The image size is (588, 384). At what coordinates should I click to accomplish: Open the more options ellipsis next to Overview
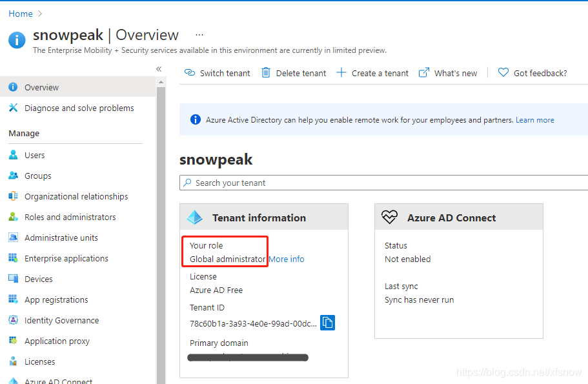point(199,35)
